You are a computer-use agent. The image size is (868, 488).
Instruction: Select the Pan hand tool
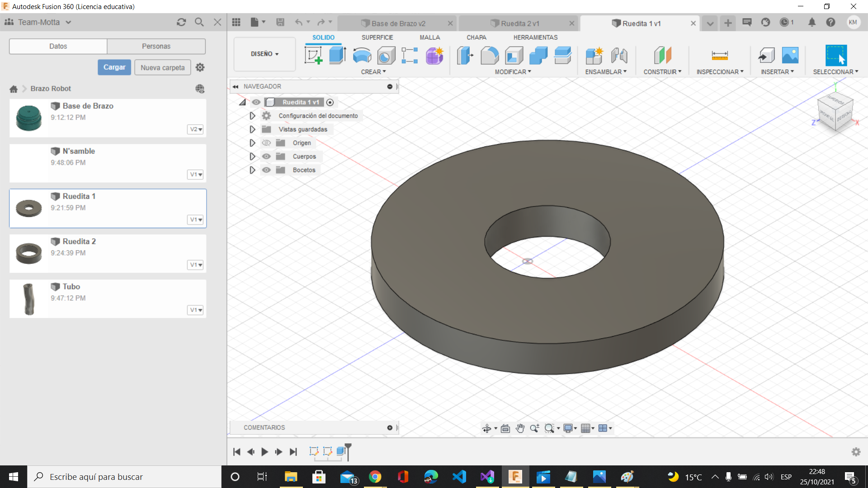click(x=520, y=428)
